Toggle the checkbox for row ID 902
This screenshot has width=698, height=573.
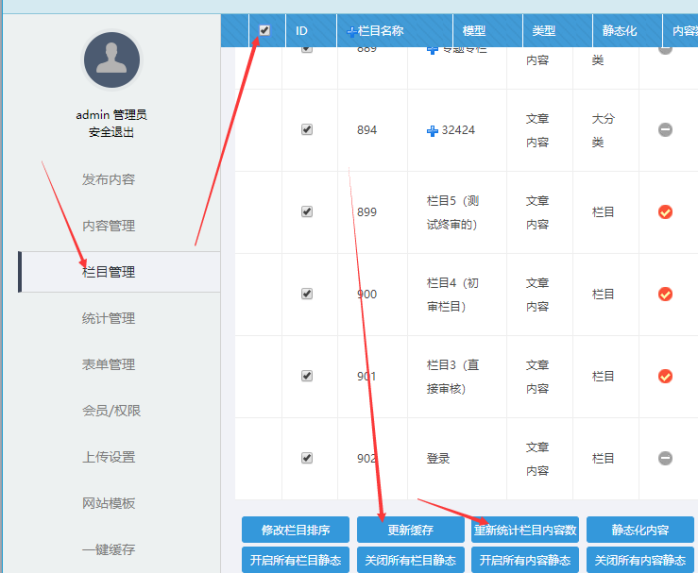(x=307, y=458)
